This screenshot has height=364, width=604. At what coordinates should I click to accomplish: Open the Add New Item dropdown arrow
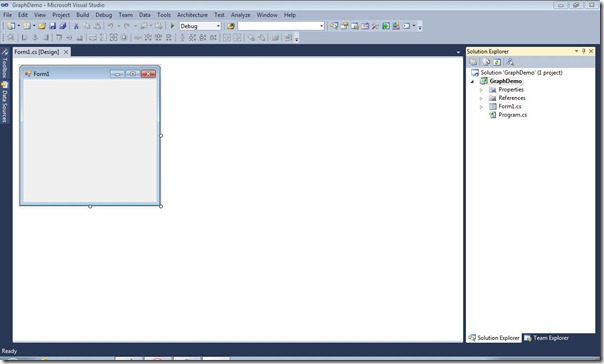(x=34, y=26)
